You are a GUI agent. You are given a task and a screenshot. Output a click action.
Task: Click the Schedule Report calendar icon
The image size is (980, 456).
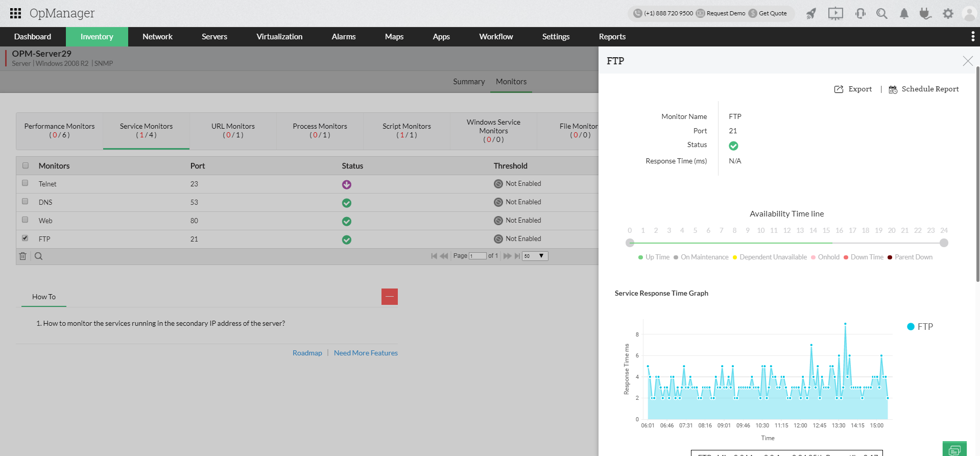click(x=893, y=89)
